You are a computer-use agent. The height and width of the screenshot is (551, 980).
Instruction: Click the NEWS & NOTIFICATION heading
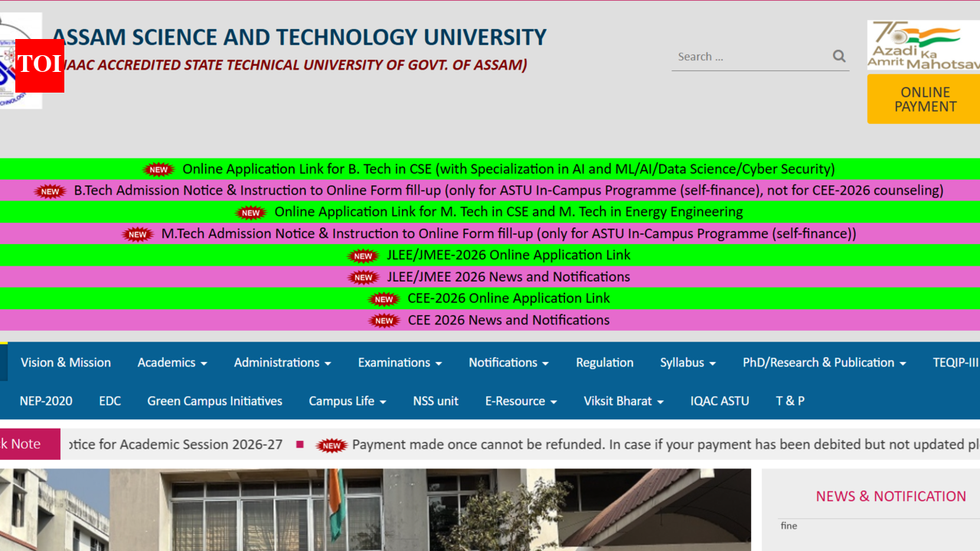pos(891,496)
